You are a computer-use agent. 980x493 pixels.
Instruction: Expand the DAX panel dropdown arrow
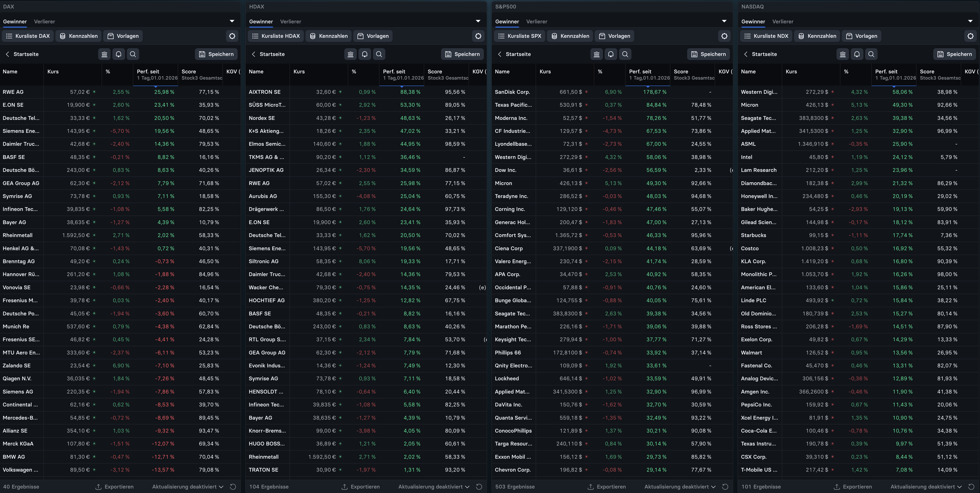click(232, 21)
